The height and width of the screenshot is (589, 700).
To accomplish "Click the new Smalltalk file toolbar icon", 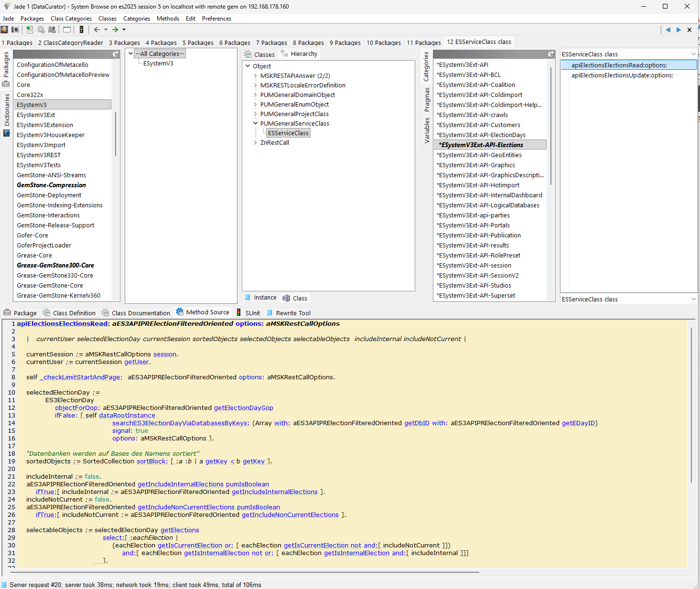I will [30, 30].
